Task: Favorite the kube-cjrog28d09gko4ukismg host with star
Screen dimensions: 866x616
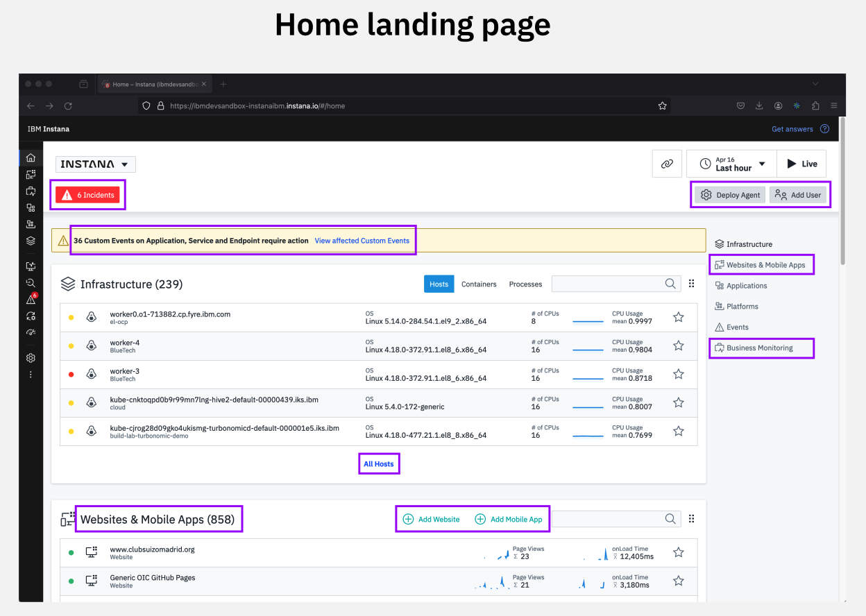Action: 679,431
